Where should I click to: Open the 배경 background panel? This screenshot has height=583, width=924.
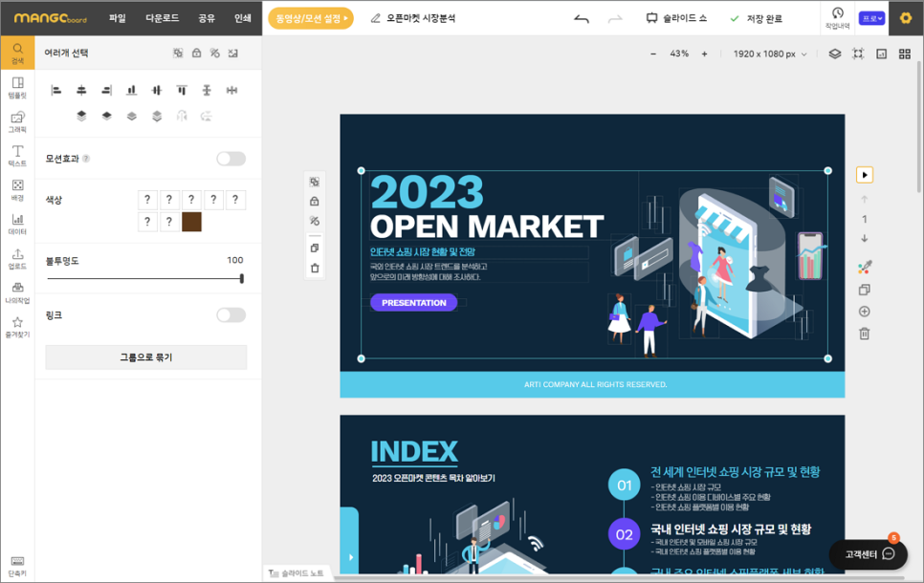[17, 189]
